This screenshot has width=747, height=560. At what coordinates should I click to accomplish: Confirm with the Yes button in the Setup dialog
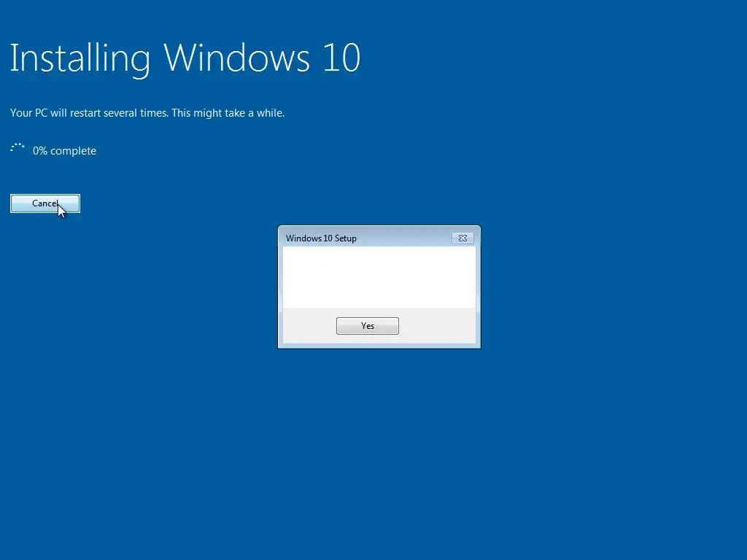coord(368,326)
